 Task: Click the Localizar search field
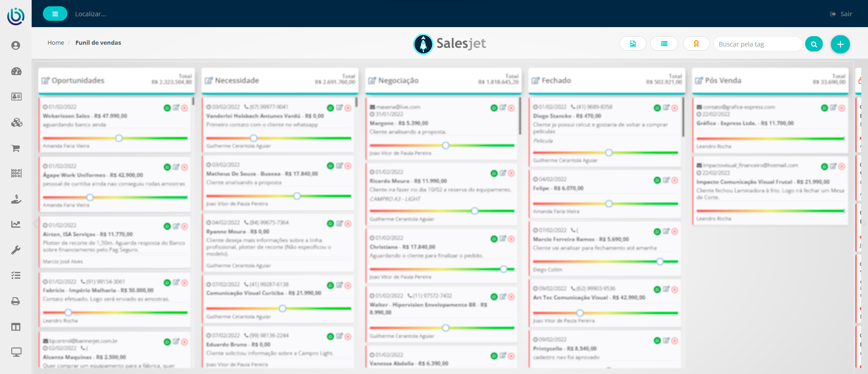pyautogui.click(x=90, y=14)
